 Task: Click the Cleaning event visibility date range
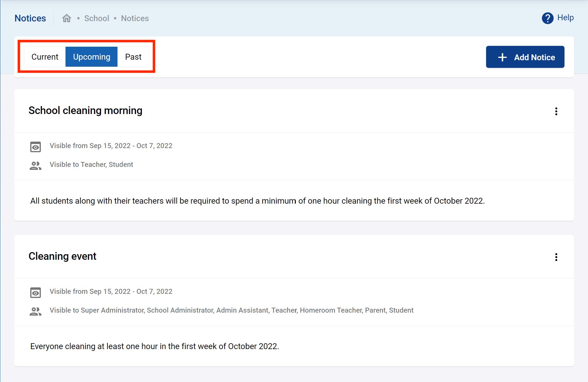[111, 291]
